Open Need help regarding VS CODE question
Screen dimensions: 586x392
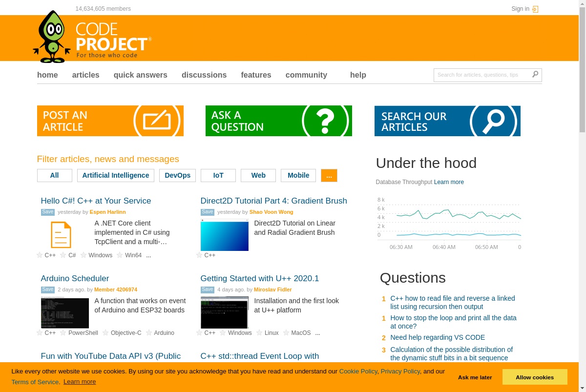pos(438,337)
